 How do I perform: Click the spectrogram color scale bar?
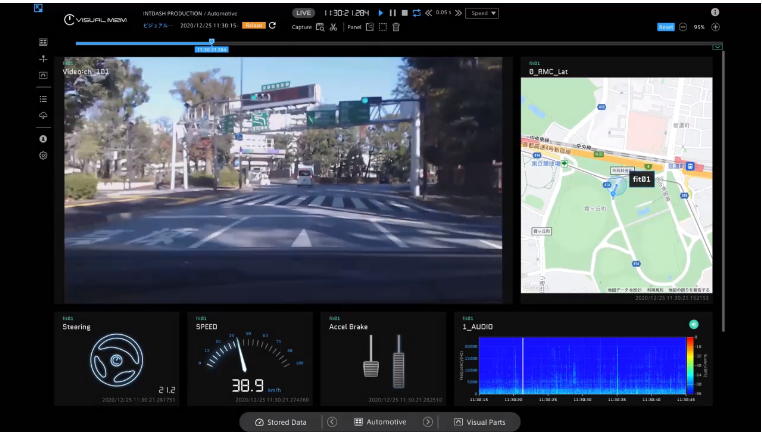[690, 366]
